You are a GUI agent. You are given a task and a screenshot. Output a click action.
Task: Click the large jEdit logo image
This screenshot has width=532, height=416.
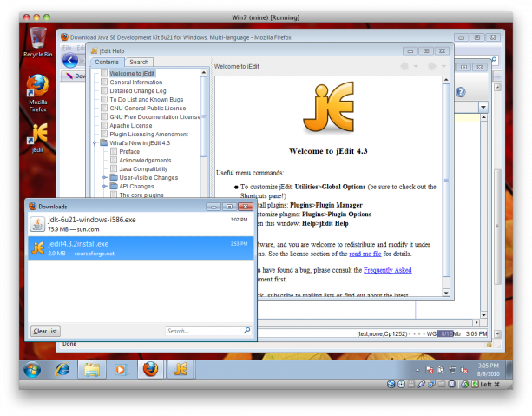pos(328,108)
